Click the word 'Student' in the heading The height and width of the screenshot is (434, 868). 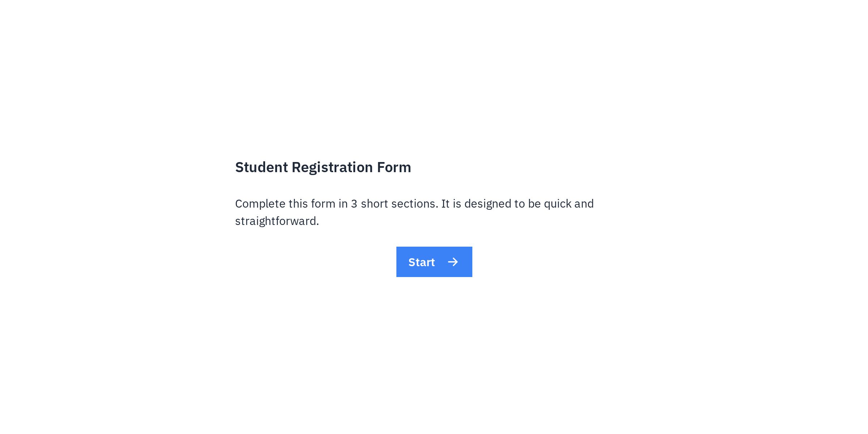tap(261, 167)
